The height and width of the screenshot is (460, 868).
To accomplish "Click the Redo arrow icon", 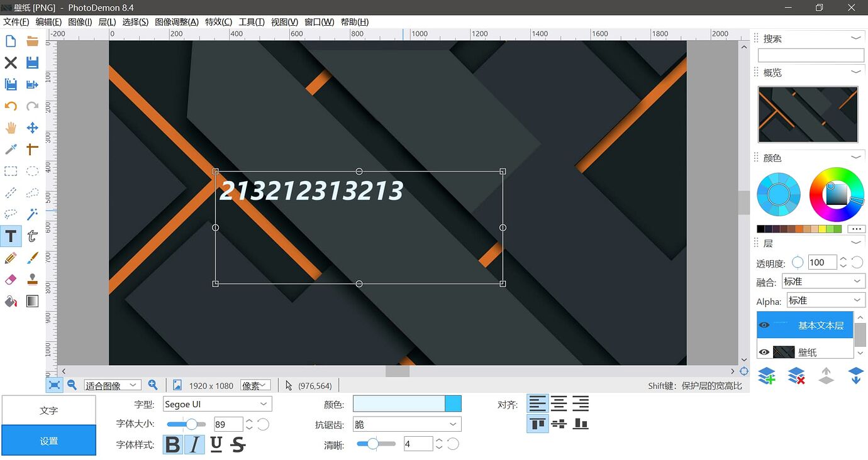I will coord(33,106).
